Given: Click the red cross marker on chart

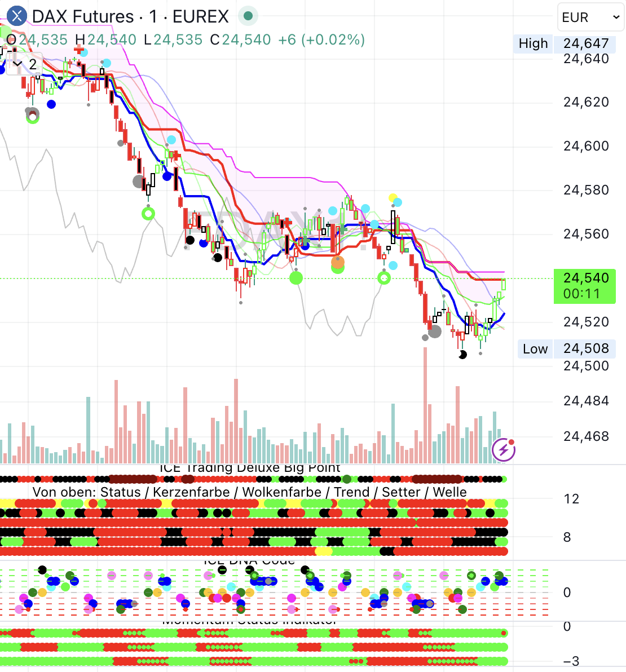Looking at the screenshot, I should pos(78,51).
